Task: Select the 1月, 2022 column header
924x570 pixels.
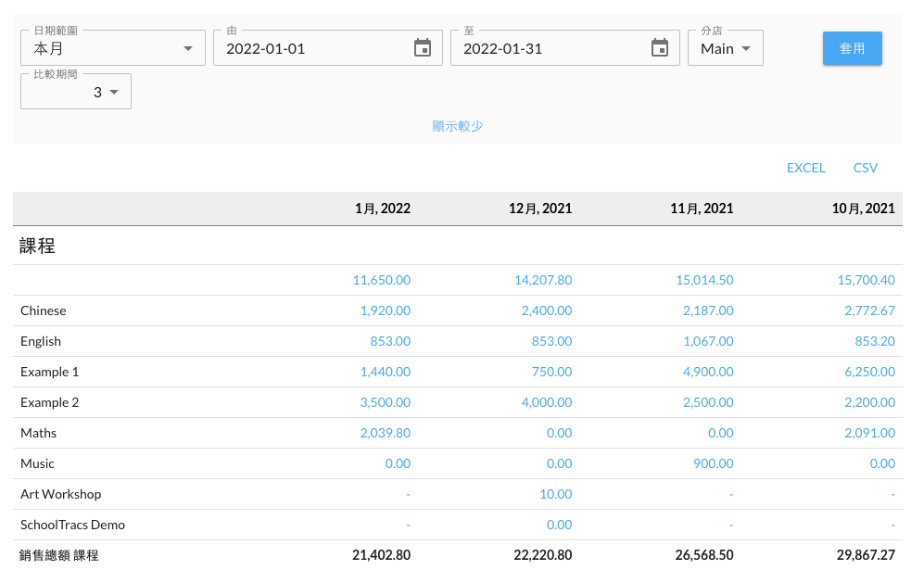Action: pos(383,209)
